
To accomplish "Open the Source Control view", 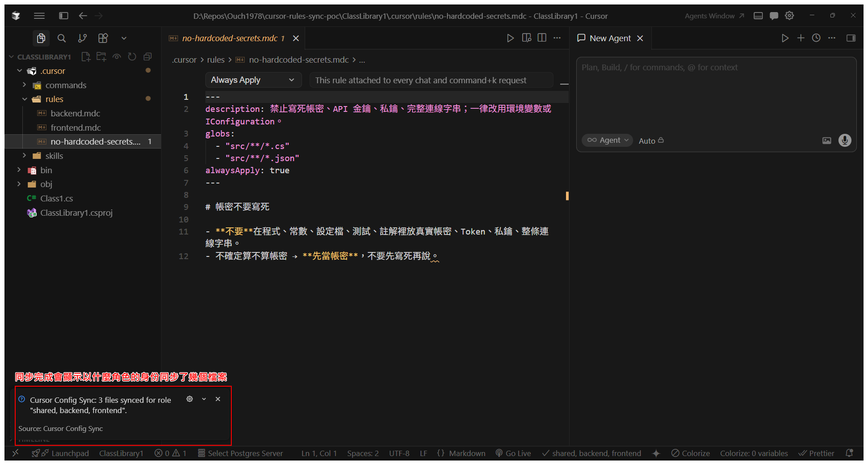I will tap(82, 38).
